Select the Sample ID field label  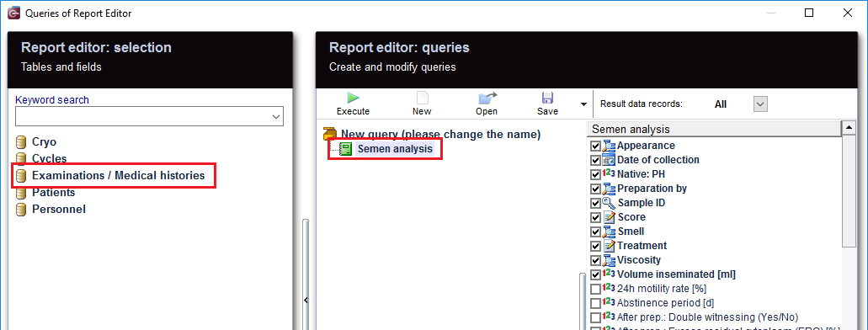coord(641,203)
